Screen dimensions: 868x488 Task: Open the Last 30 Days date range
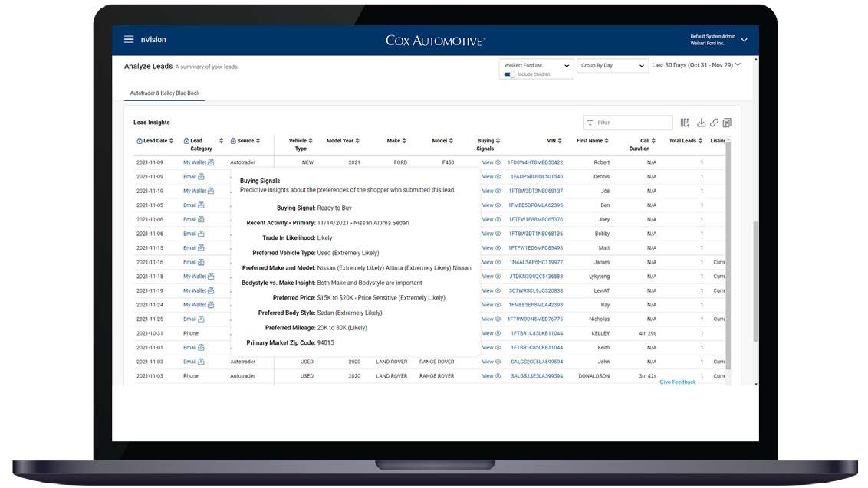[x=695, y=65]
